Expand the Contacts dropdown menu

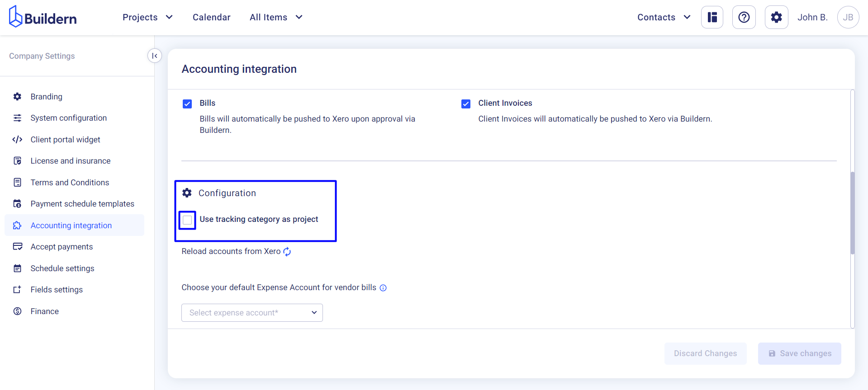(x=664, y=17)
